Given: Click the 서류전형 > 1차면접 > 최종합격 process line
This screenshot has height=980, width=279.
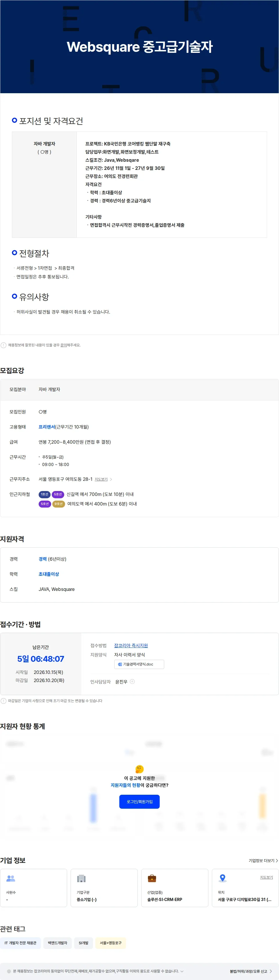Looking at the screenshot, I should pyautogui.click(x=45, y=268).
